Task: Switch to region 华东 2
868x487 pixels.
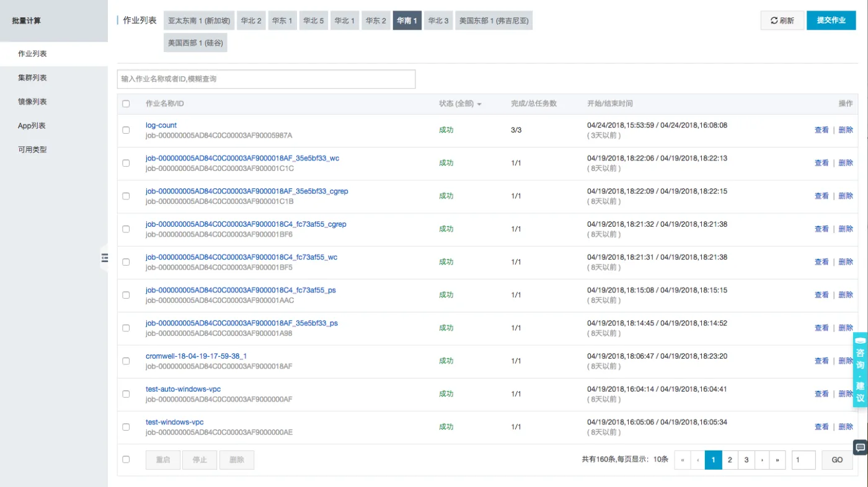Action: click(376, 20)
